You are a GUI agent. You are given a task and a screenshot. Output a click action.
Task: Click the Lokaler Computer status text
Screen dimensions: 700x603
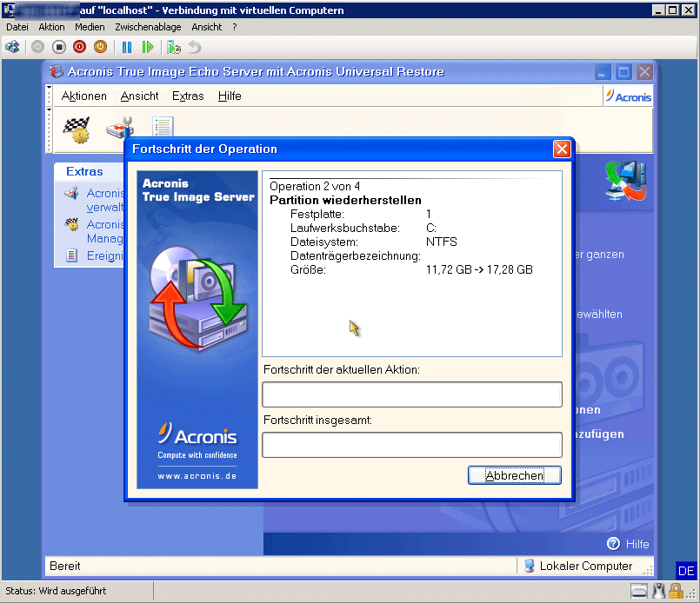(586, 566)
